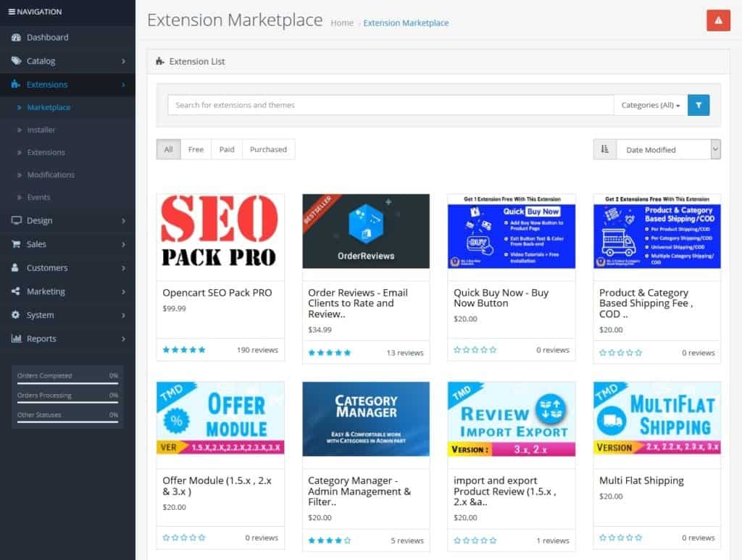Viewport: 742px width, 560px height.
Task: Expand the System menu chevron
Action: [x=123, y=315]
